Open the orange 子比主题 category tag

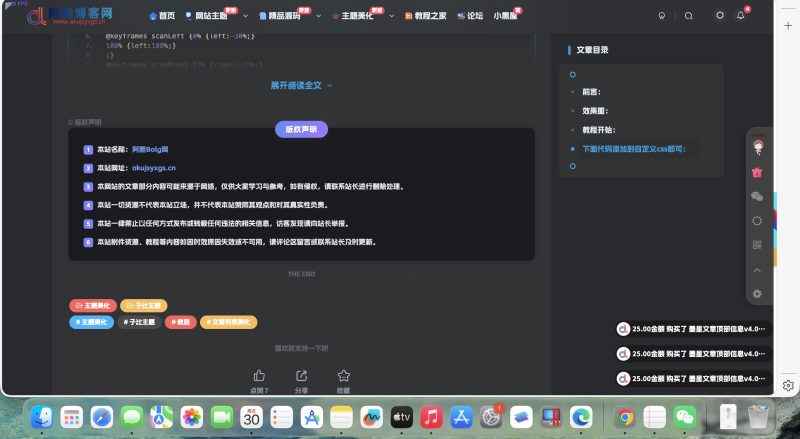[x=144, y=305]
